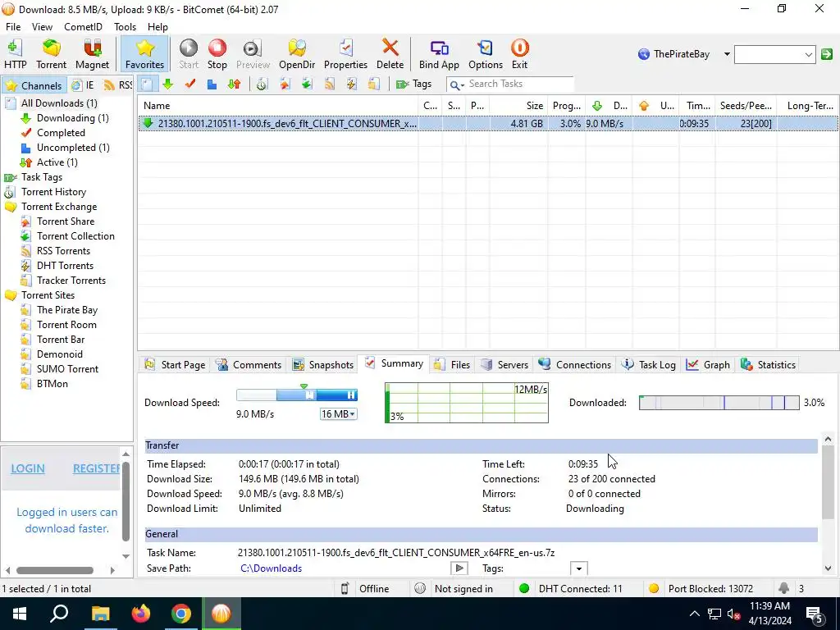Select Completed in sidebar tree
Image resolution: width=840 pixels, height=630 pixels.
click(61, 133)
